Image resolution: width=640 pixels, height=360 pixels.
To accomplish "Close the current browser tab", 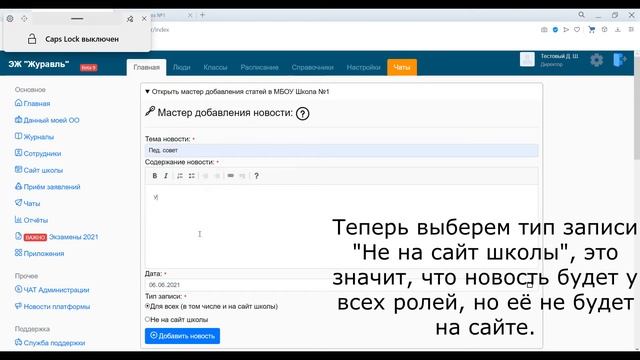I will tap(190, 15).
